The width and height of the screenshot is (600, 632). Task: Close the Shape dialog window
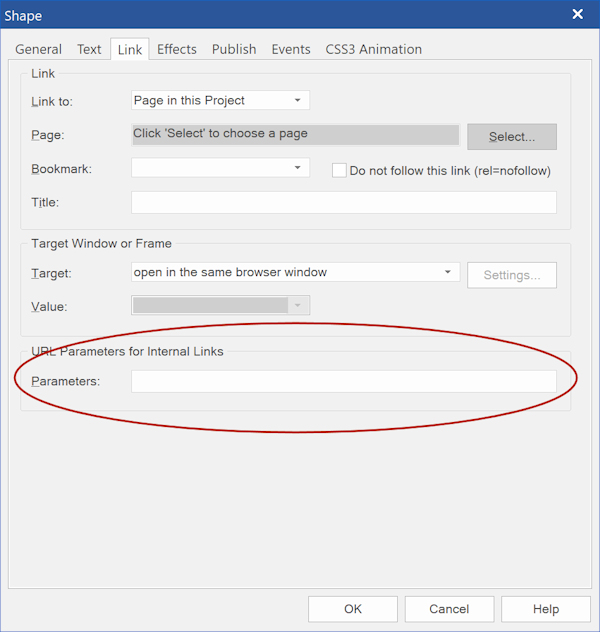(577, 14)
